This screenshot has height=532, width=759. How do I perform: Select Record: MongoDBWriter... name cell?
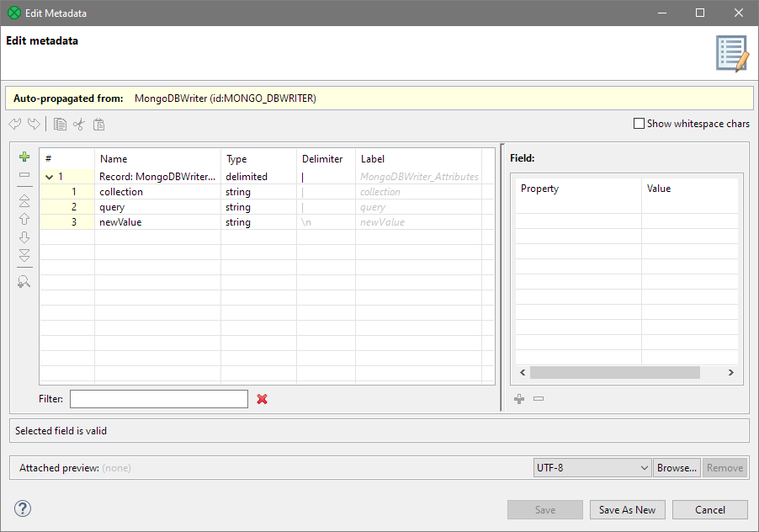[157, 177]
